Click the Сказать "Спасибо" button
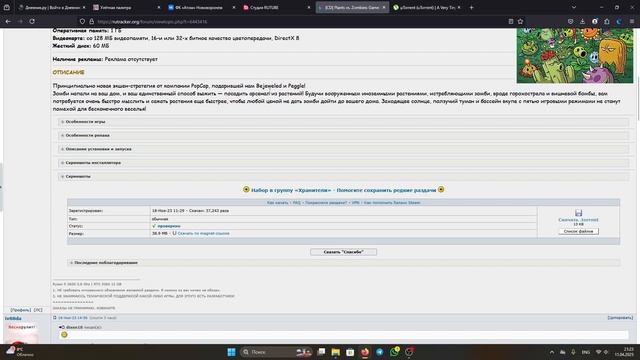Image resolution: width=640 pixels, height=360 pixels. [343, 252]
